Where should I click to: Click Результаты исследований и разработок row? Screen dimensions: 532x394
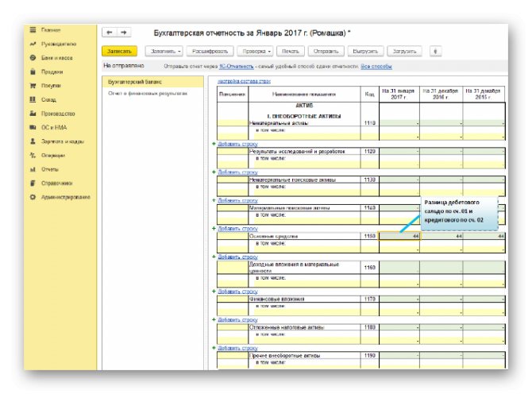[297, 152]
